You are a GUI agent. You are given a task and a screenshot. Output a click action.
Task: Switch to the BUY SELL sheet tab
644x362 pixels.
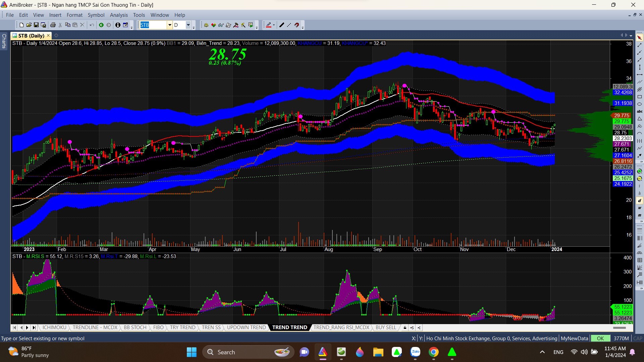(386, 327)
